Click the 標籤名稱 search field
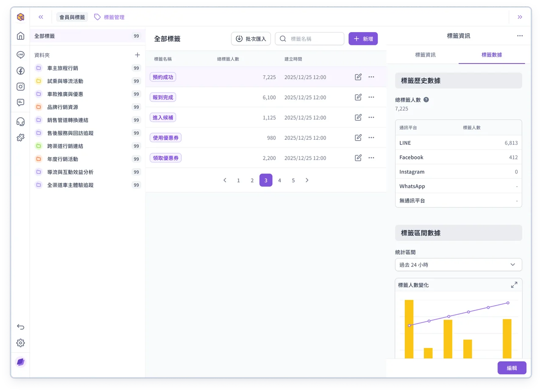 pos(310,39)
